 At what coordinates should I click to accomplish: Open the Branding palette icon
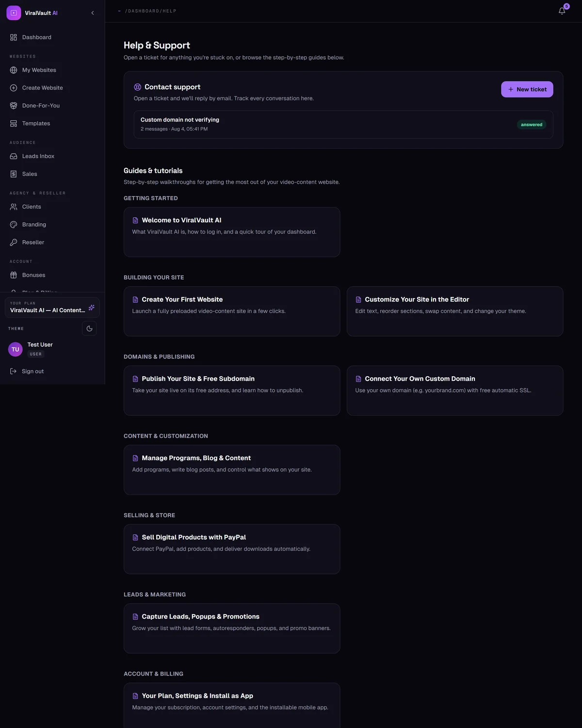click(14, 225)
